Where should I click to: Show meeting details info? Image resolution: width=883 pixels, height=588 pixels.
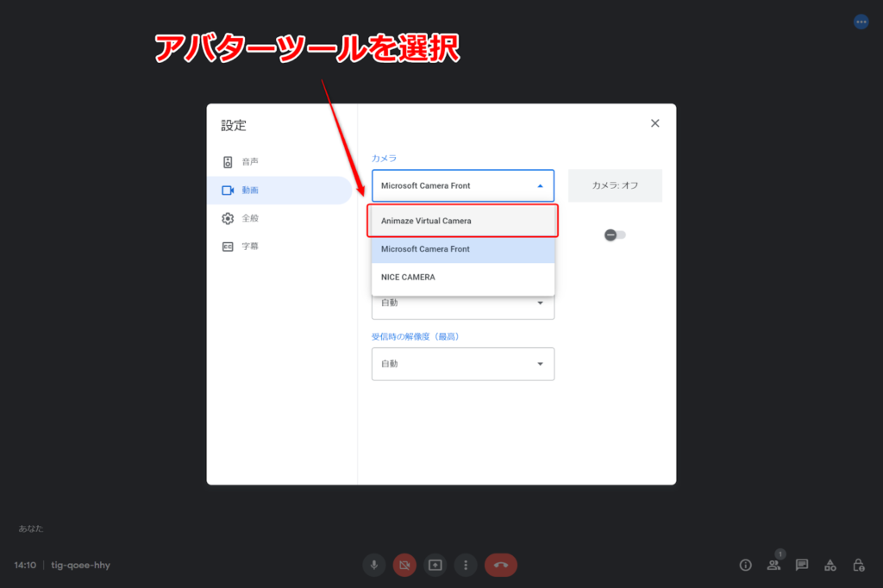[x=745, y=565]
